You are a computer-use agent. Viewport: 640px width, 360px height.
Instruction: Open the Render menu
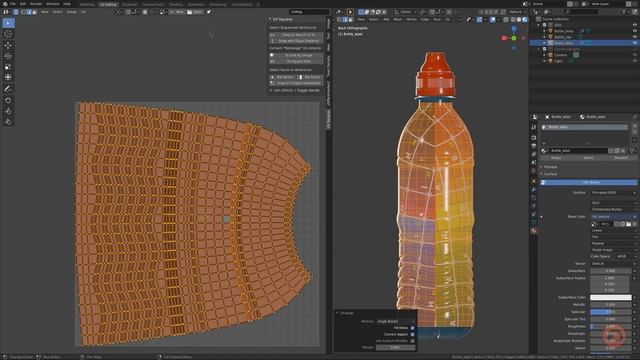[x=36, y=4]
